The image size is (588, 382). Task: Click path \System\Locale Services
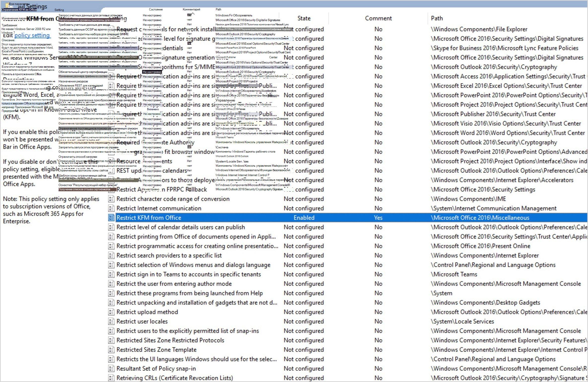[462, 321]
